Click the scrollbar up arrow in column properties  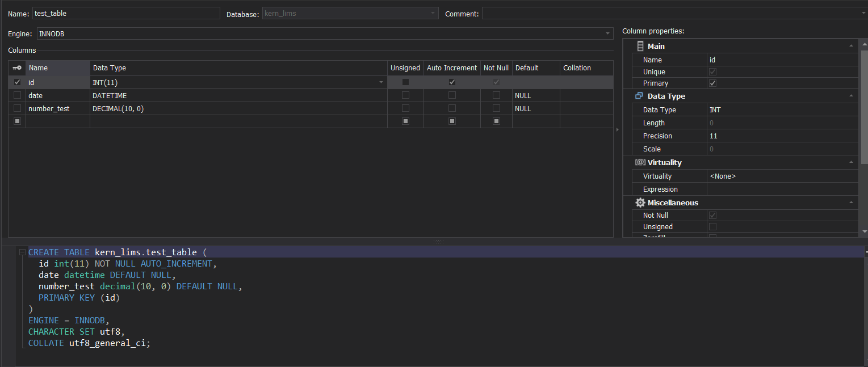(x=863, y=44)
